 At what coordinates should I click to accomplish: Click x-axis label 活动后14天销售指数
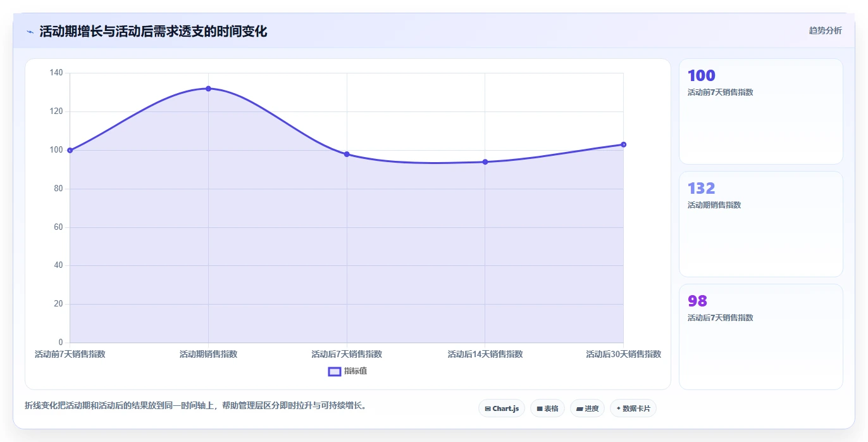(x=485, y=354)
